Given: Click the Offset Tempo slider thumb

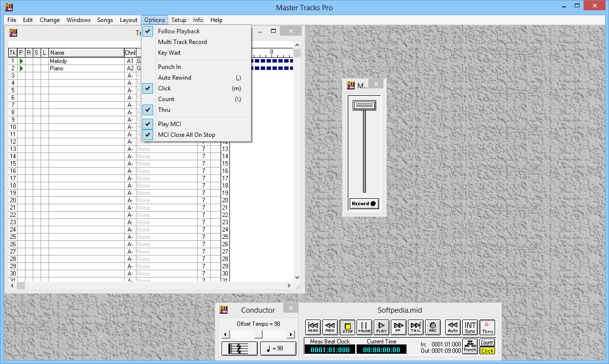Looking at the screenshot, I should pyautogui.click(x=258, y=335).
